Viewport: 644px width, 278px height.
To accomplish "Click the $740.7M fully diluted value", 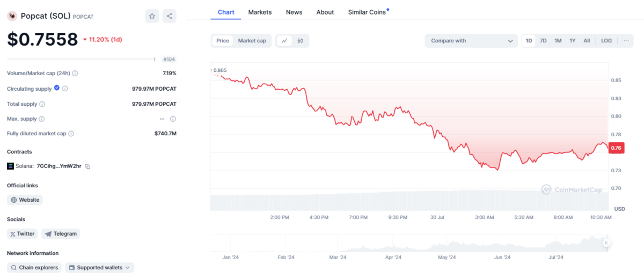I will coord(165,134).
